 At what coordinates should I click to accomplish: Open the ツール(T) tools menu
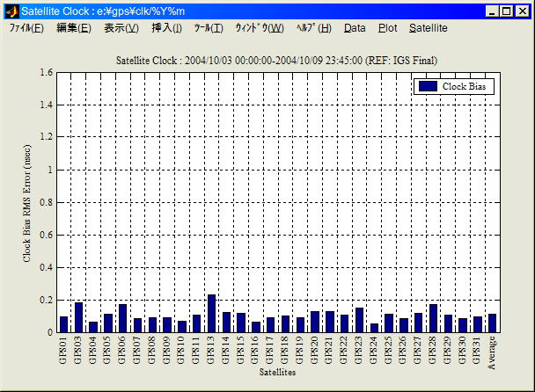pyautogui.click(x=209, y=28)
